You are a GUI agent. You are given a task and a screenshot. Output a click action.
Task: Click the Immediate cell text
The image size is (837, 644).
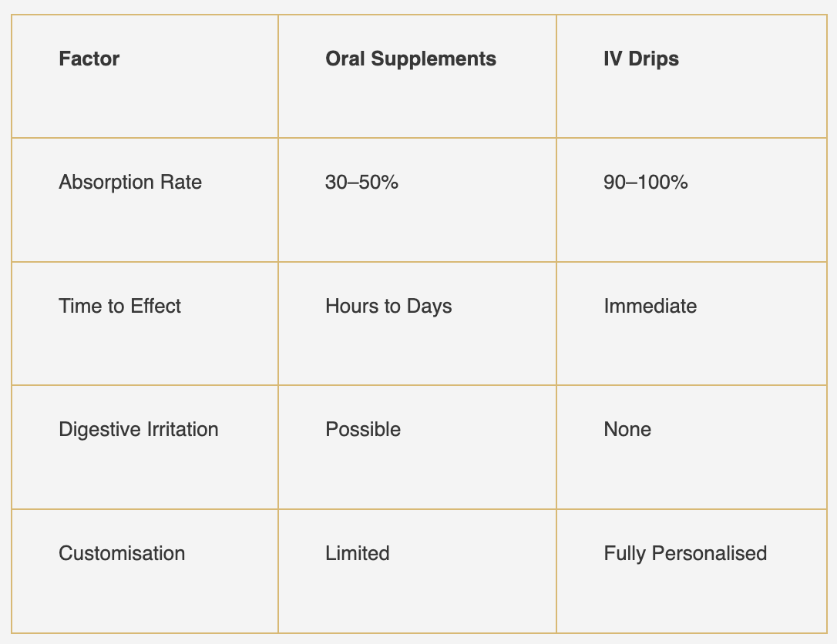point(650,306)
